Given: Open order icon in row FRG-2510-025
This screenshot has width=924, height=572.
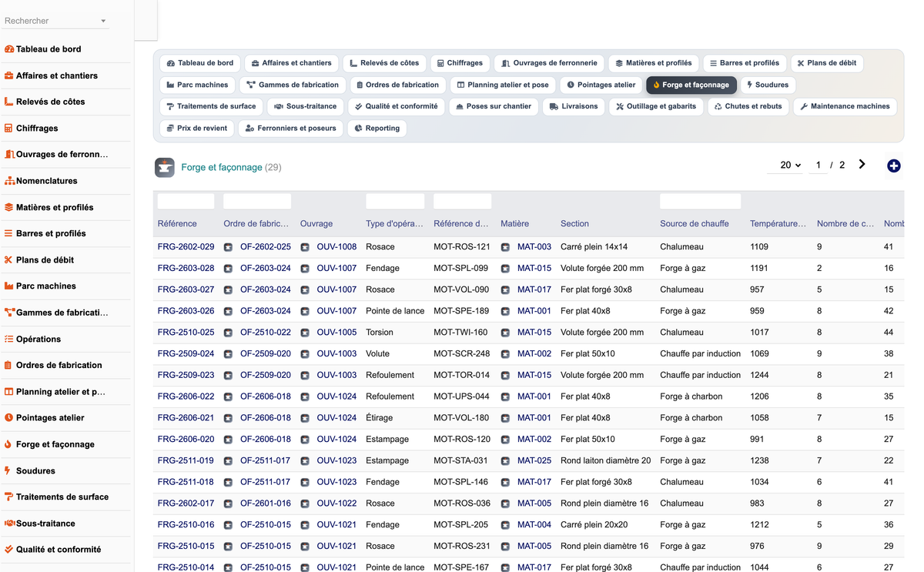Looking at the screenshot, I should (x=228, y=333).
